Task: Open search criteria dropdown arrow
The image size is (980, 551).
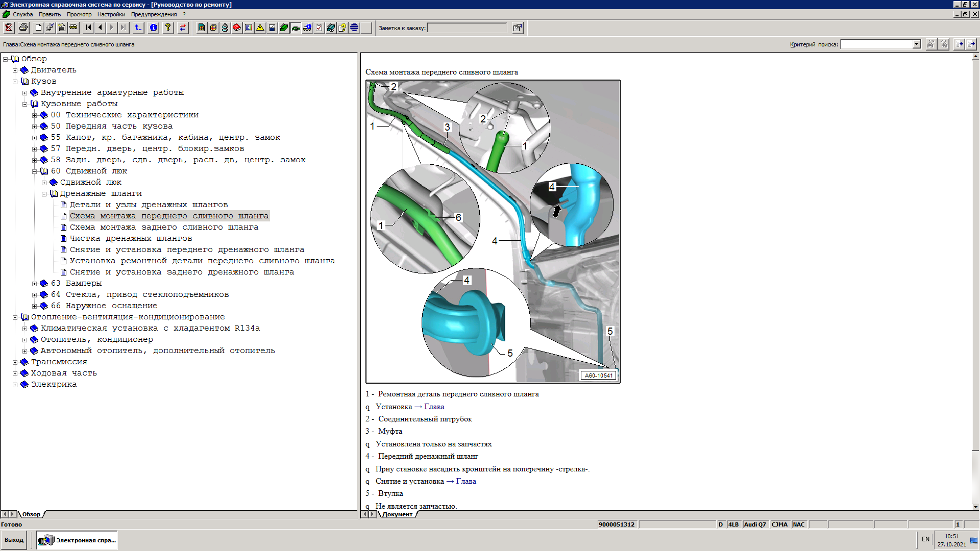Action: coord(916,44)
